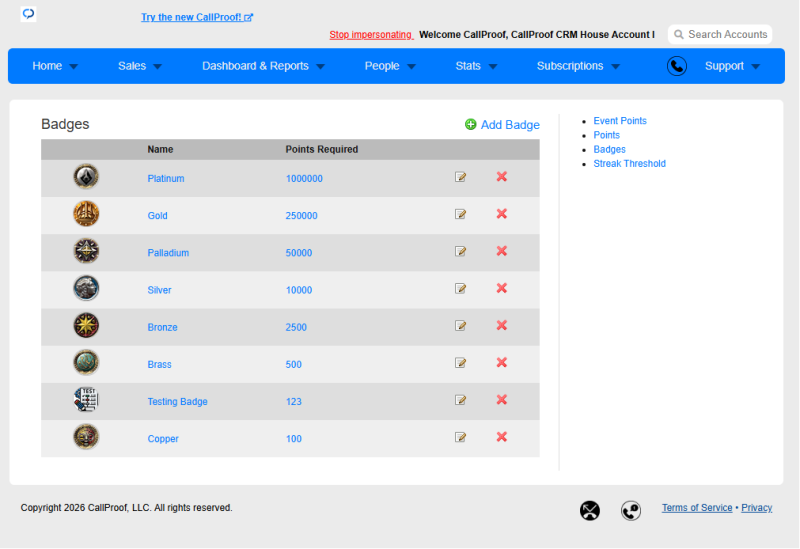Screen dimensions: 800x549
Task: Open the Dashboard & Reports menu
Action: [x=255, y=66]
